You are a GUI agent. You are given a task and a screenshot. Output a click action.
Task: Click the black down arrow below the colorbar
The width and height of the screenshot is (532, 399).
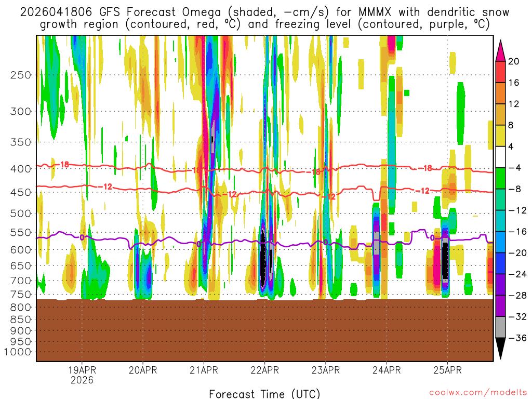point(501,348)
